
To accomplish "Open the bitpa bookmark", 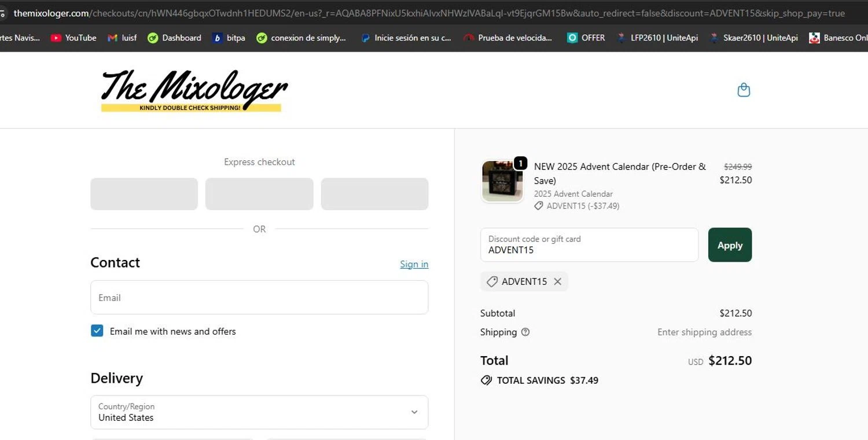I will [x=229, y=38].
